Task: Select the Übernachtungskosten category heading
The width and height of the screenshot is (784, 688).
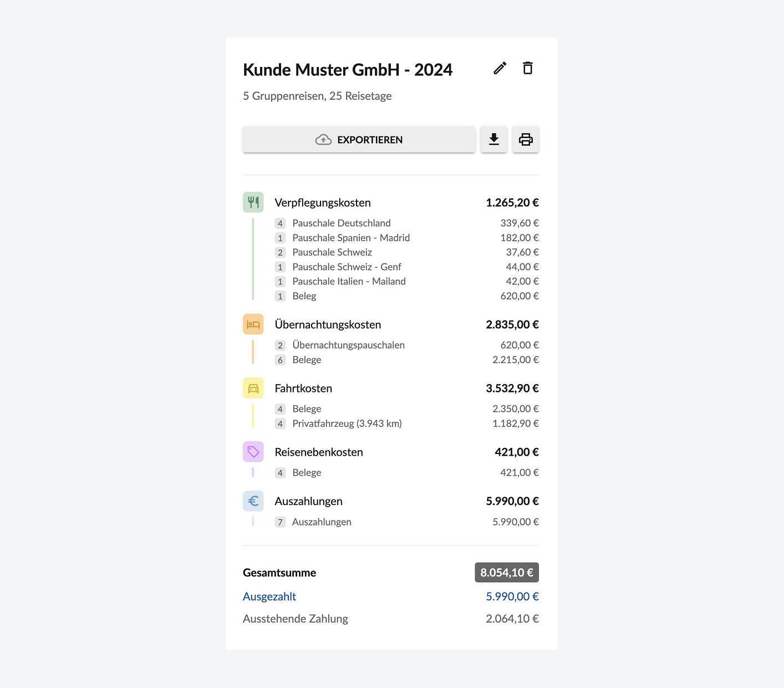Action: pos(328,325)
